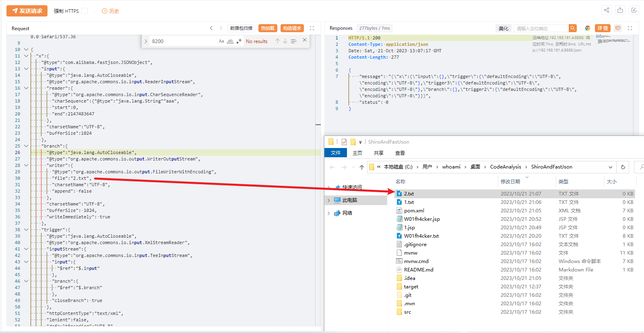Collapse the "input" fold at line 13
Viewport: 644px width, 333px height.
[x=26, y=69]
